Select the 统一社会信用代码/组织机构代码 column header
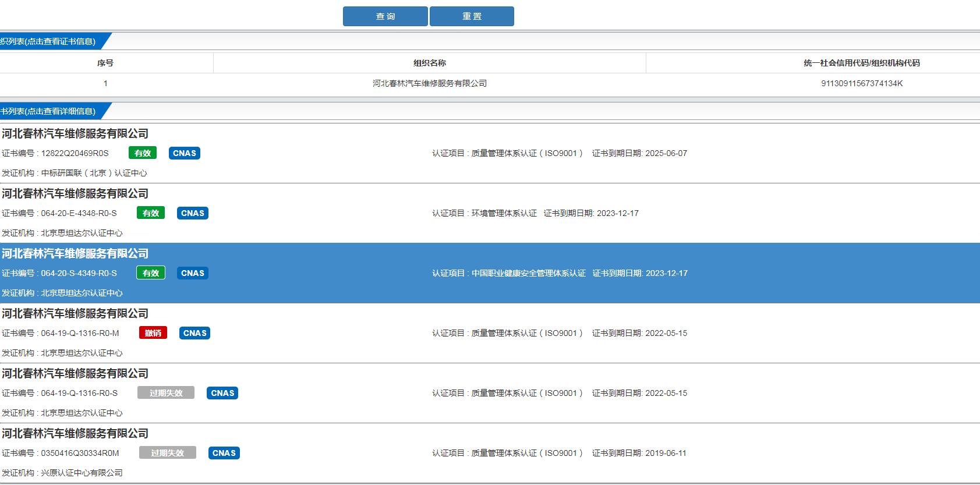The width and height of the screenshot is (980, 485). click(x=862, y=63)
